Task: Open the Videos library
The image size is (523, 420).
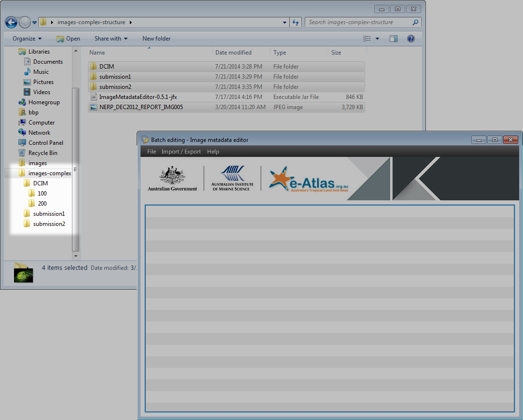Action: pyautogui.click(x=37, y=92)
